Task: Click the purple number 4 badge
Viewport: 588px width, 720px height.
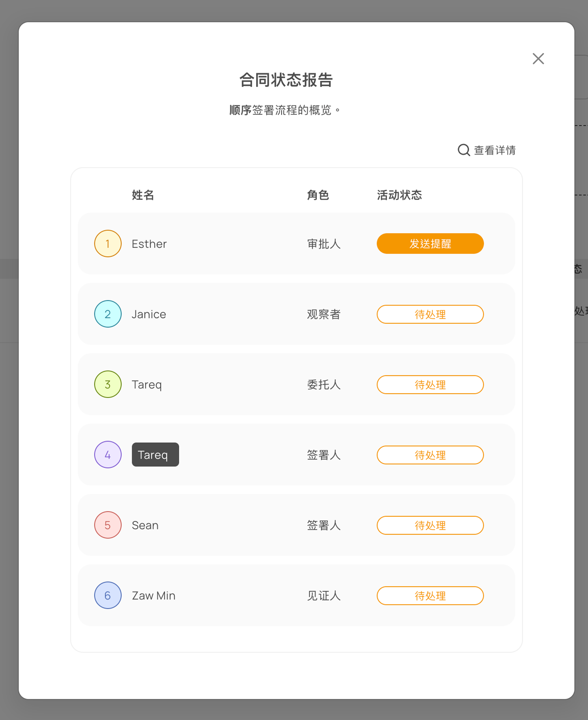Action: [108, 455]
